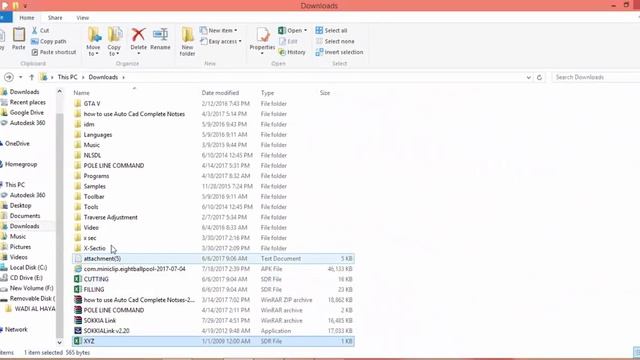Image resolution: width=640 pixels, height=360 pixels.
Task: Click the Edit button in Open group
Action: (x=289, y=41)
